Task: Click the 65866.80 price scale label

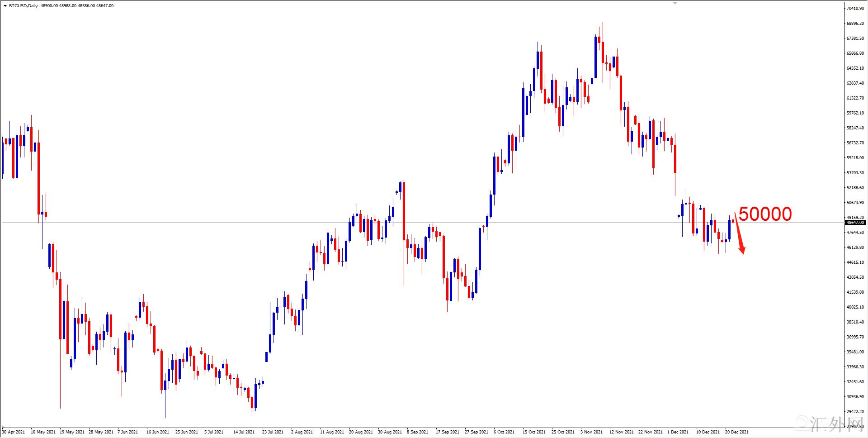Action: pyautogui.click(x=855, y=53)
